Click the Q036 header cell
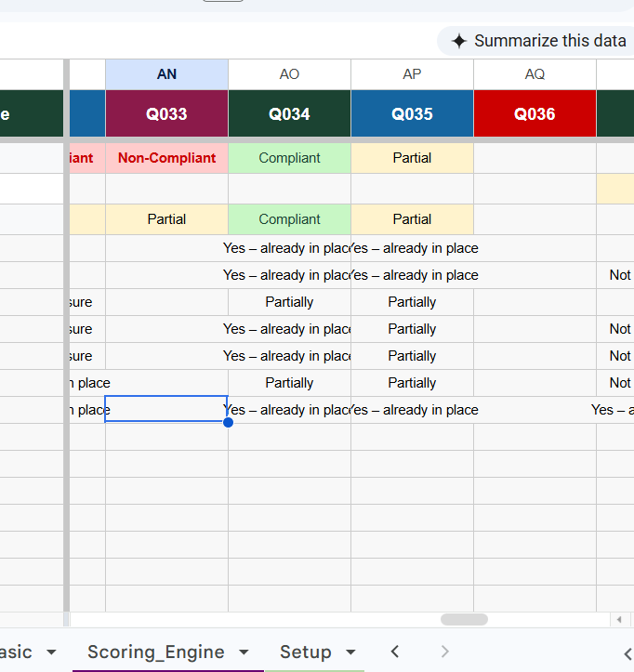 (535, 113)
